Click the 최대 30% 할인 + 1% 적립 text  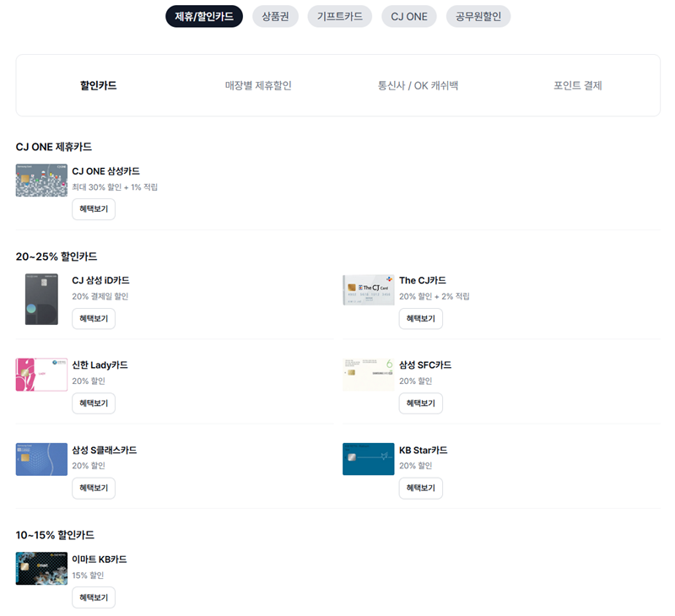coord(115,187)
